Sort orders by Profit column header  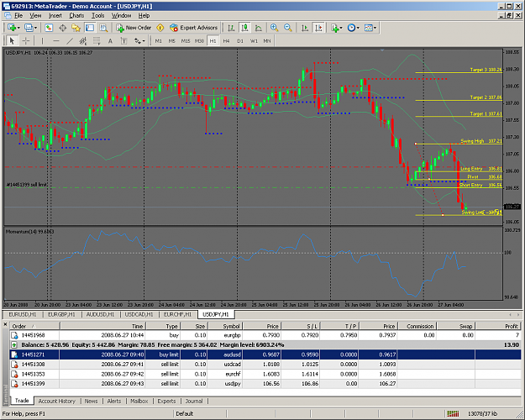click(x=499, y=326)
